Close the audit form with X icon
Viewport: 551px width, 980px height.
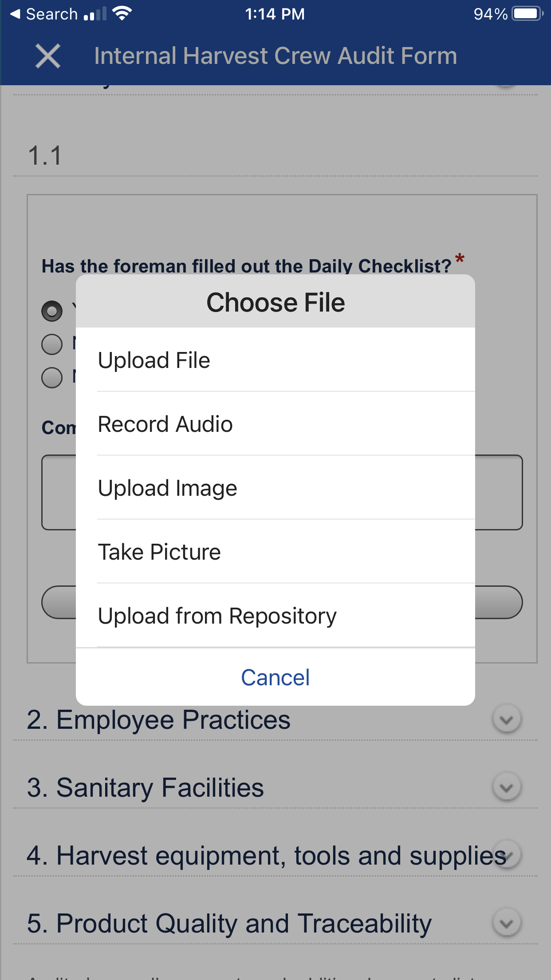[x=48, y=56]
